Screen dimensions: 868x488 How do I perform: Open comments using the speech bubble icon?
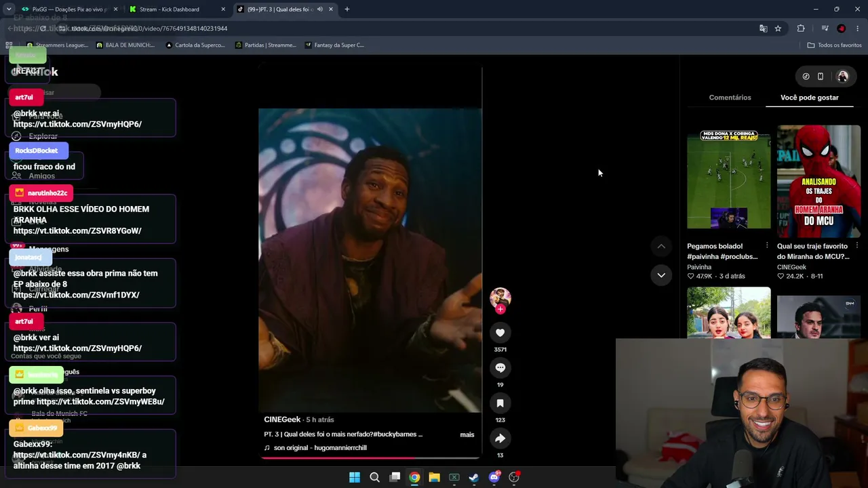click(x=500, y=368)
